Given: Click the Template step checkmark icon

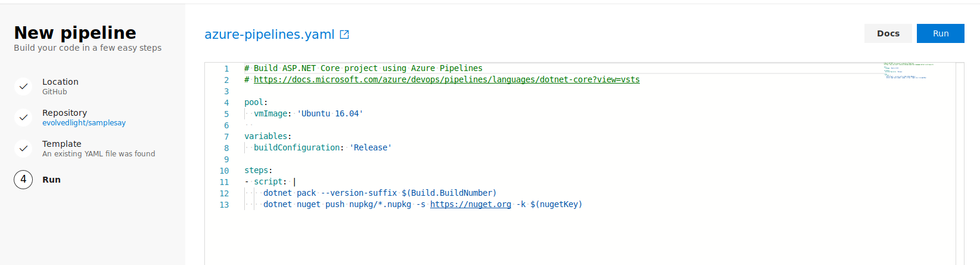Looking at the screenshot, I should point(23,149).
